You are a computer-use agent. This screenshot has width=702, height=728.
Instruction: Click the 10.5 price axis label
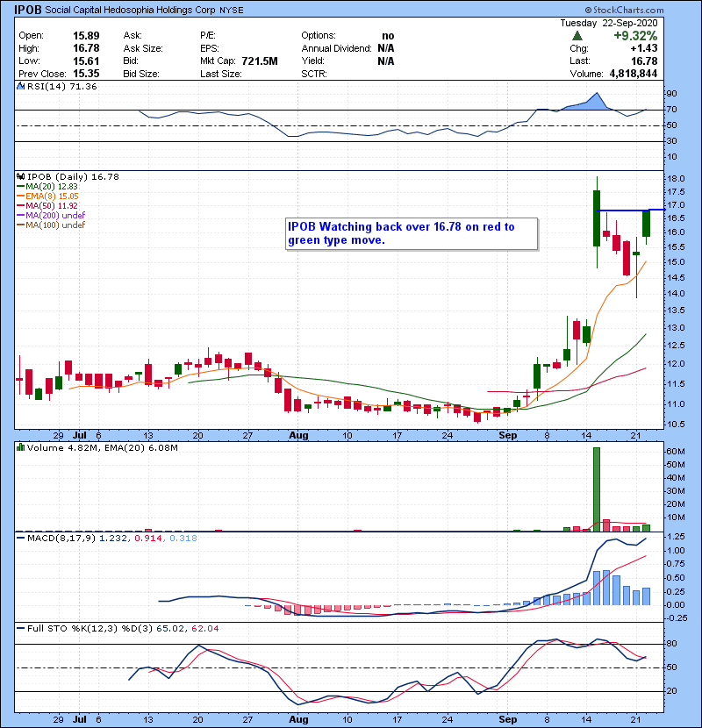click(675, 424)
